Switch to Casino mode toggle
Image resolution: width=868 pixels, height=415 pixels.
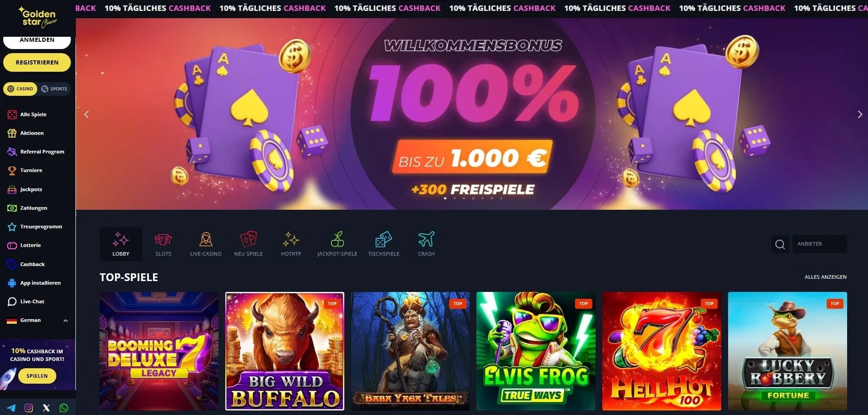20,89
